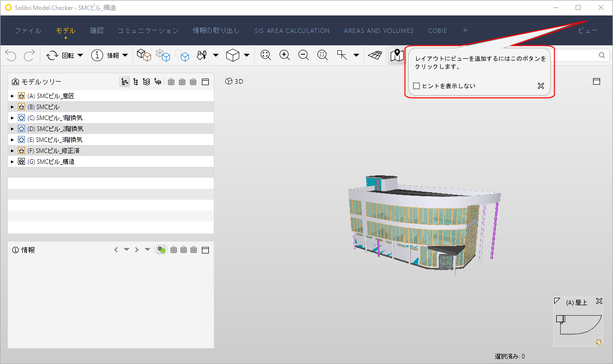Switch model tree to component hierarchy view
The image size is (613, 364).
pos(136,82)
